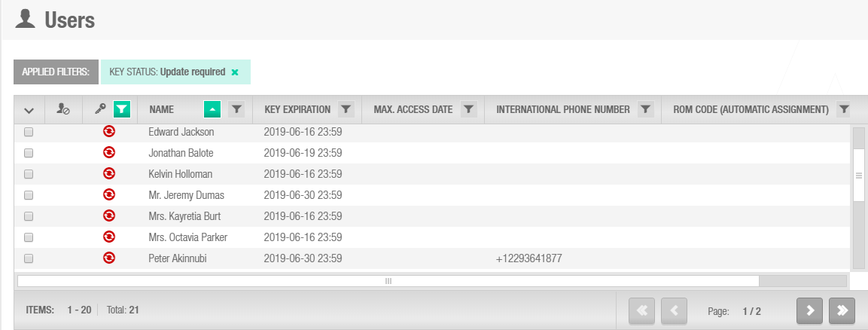Filter the Name column
Screen dimensions: 868x330
236,110
